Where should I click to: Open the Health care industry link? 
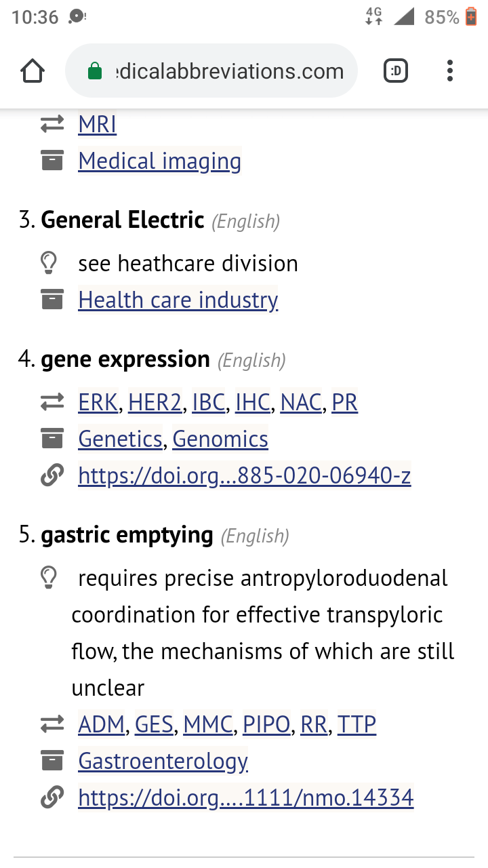[178, 300]
